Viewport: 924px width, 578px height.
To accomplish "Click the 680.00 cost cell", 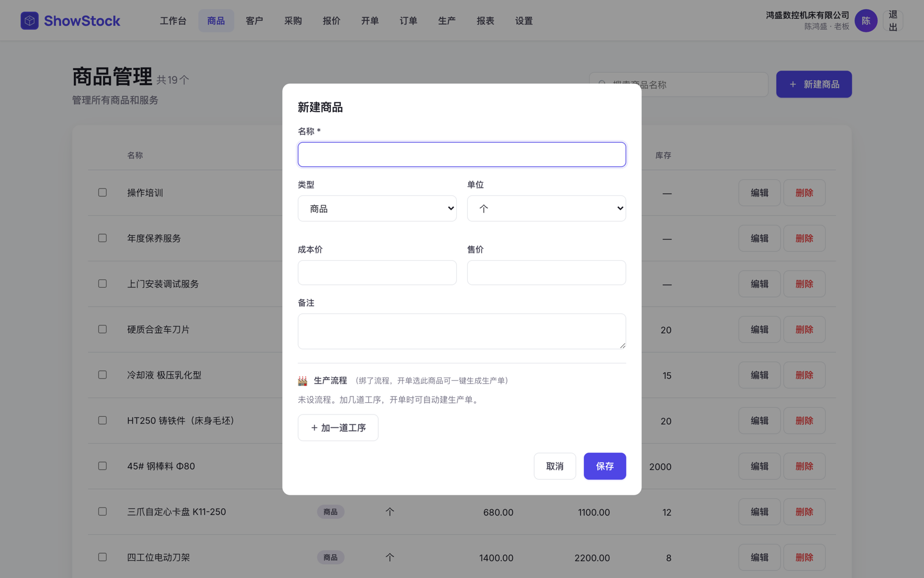I will [498, 512].
